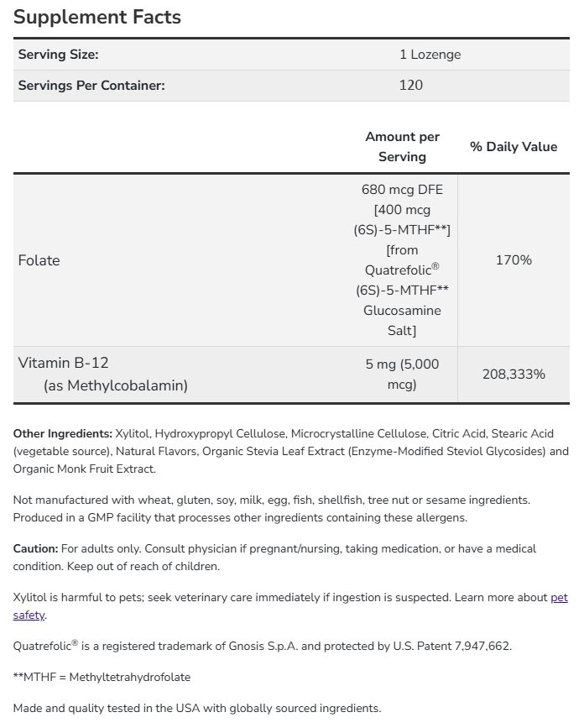584x728 pixels.
Task: Click the Amount per Serving column header
Action: pyautogui.click(x=402, y=146)
